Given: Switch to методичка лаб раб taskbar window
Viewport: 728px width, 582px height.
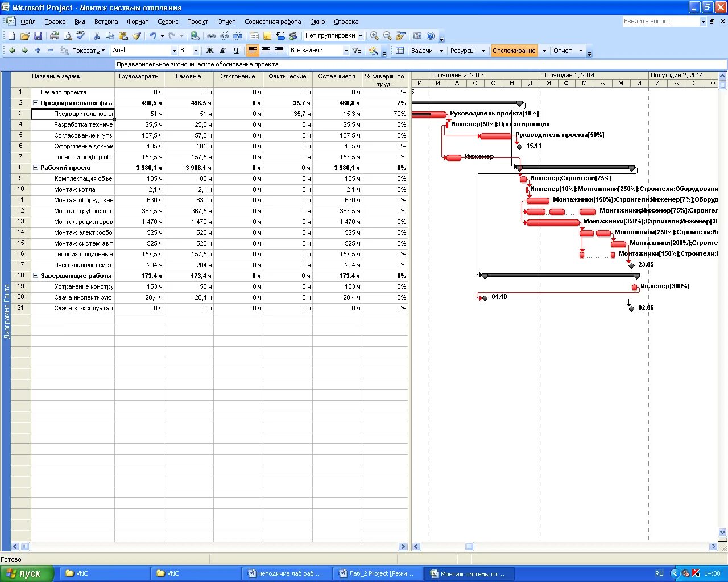Looking at the screenshot, I should (x=286, y=573).
